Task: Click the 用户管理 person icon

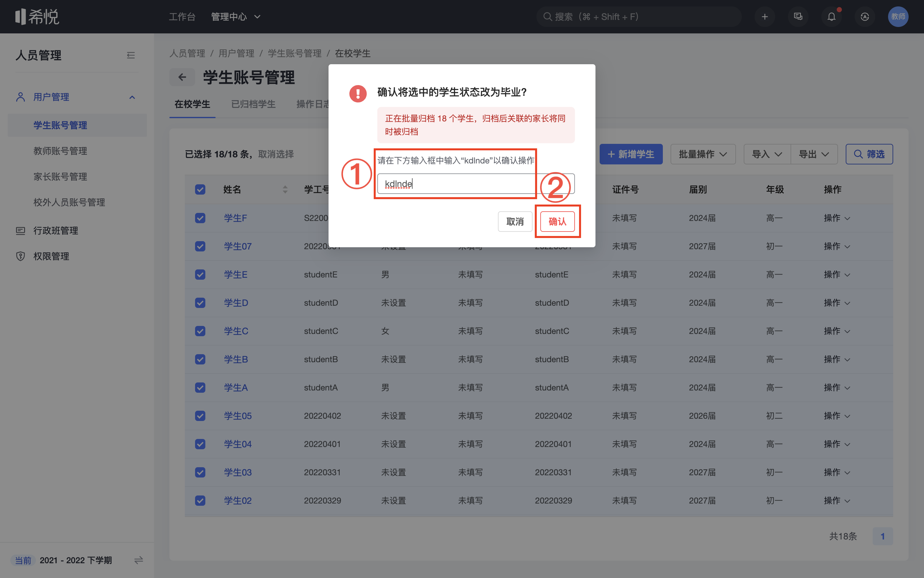Action: [21, 97]
